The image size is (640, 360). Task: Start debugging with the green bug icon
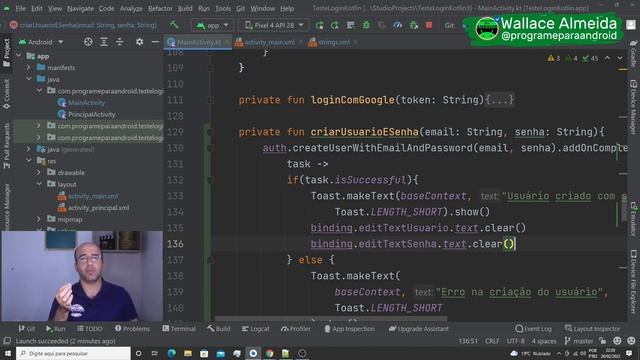click(366, 25)
